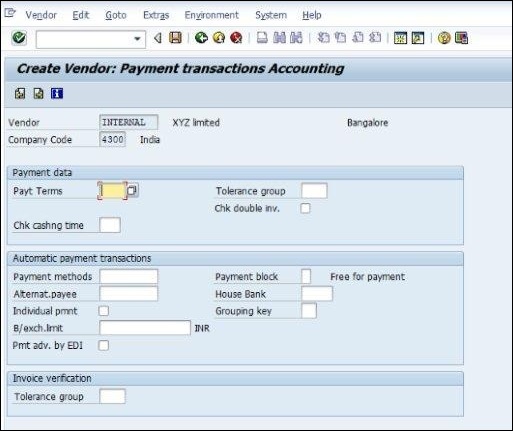Click the 'Free for payment' text
Screen dimensions: 513x431
[367, 277]
